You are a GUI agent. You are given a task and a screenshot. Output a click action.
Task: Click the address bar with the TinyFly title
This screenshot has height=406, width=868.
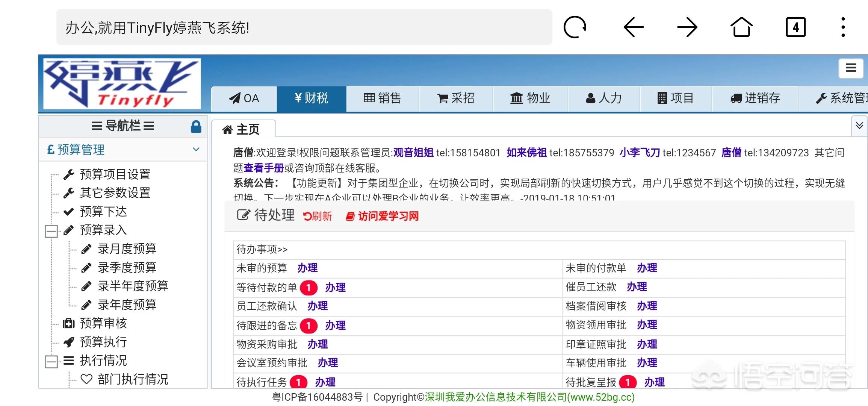coord(304,27)
